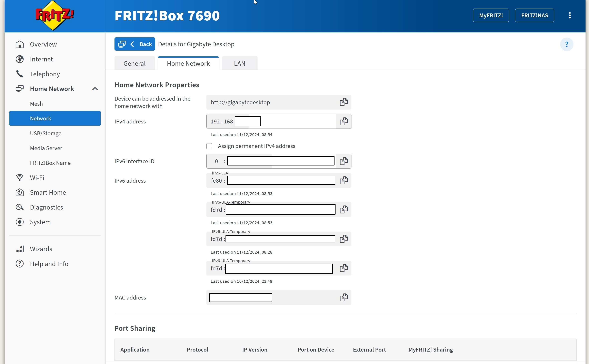Open the Wizards menu entry
The image size is (589, 364).
point(41,249)
